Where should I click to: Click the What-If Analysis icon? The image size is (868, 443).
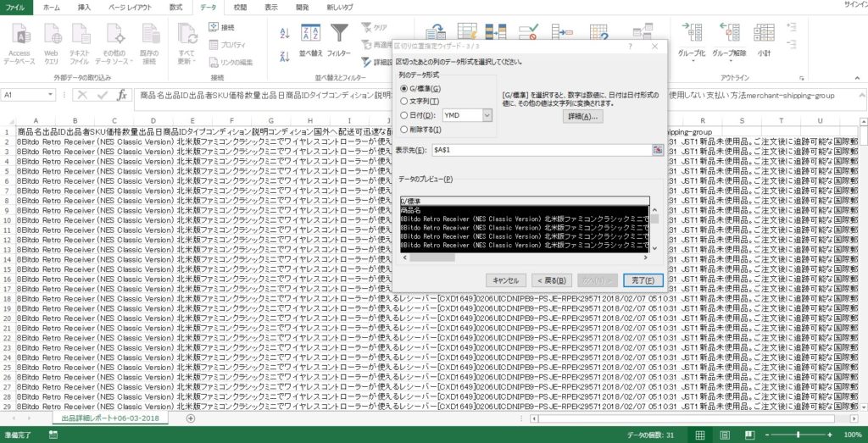point(598,32)
